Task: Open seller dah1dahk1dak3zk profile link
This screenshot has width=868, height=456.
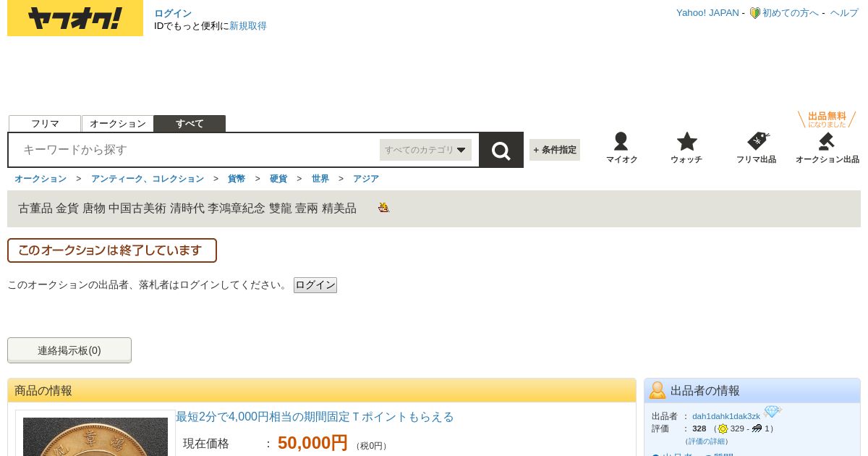Action: (726, 416)
